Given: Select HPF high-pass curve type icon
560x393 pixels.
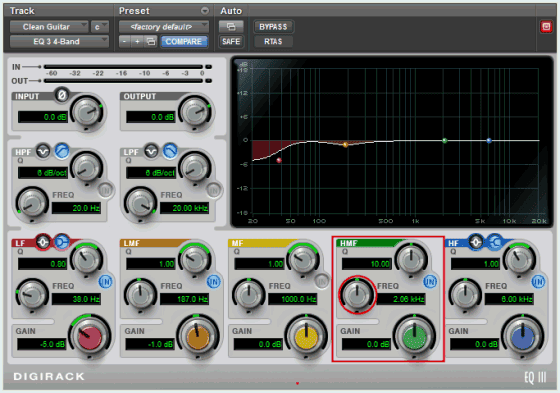Looking at the screenshot, I should 62,151.
